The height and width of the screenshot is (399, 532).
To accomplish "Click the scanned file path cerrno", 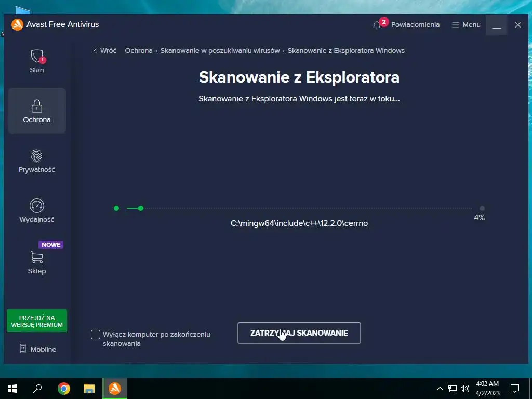I will (299, 223).
